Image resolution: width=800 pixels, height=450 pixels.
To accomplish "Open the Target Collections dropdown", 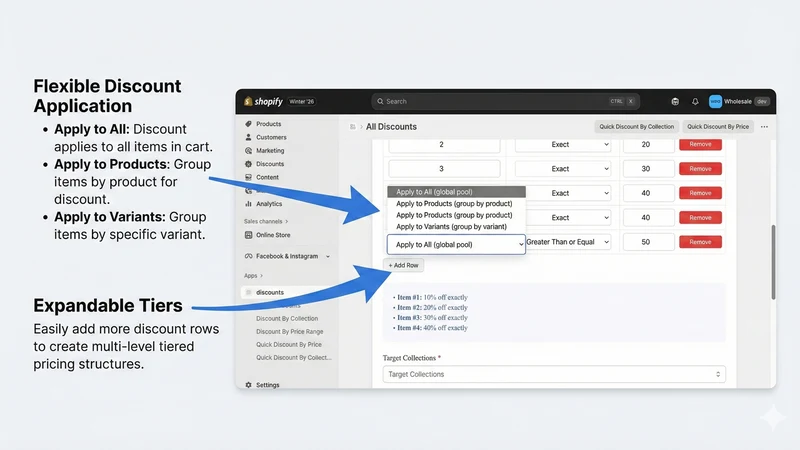I will [x=554, y=374].
